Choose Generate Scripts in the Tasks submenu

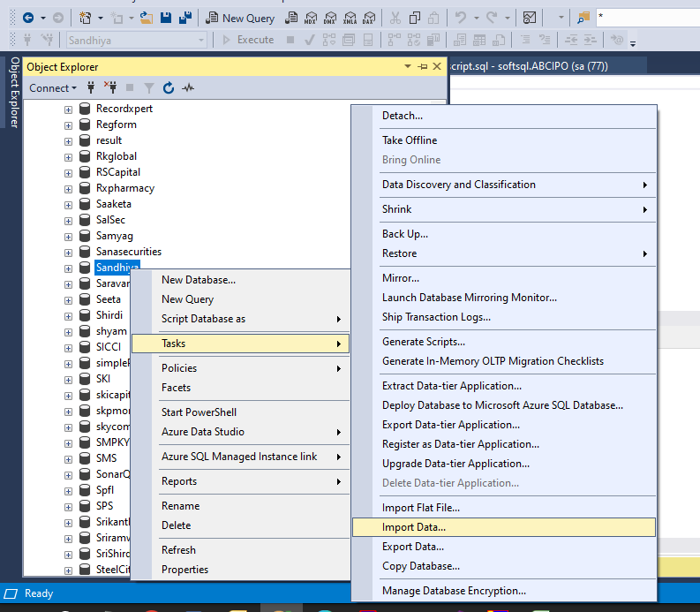click(423, 342)
